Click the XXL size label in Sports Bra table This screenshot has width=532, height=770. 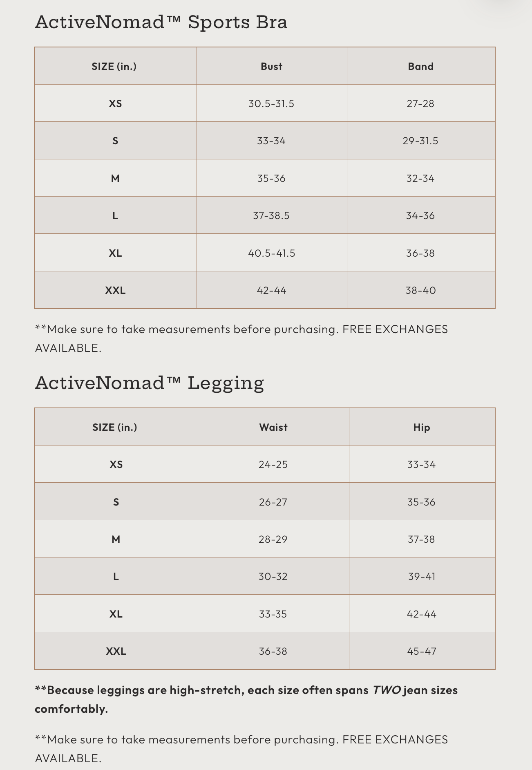115,290
